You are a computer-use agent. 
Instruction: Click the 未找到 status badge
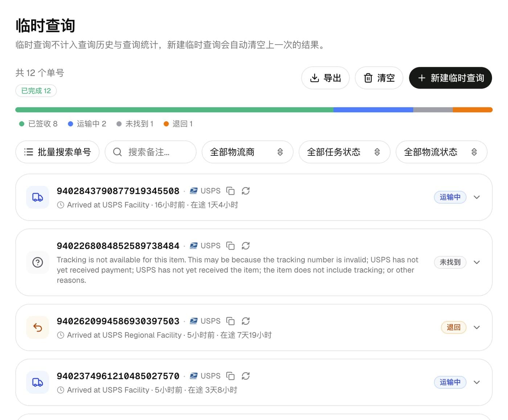(x=450, y=262)
